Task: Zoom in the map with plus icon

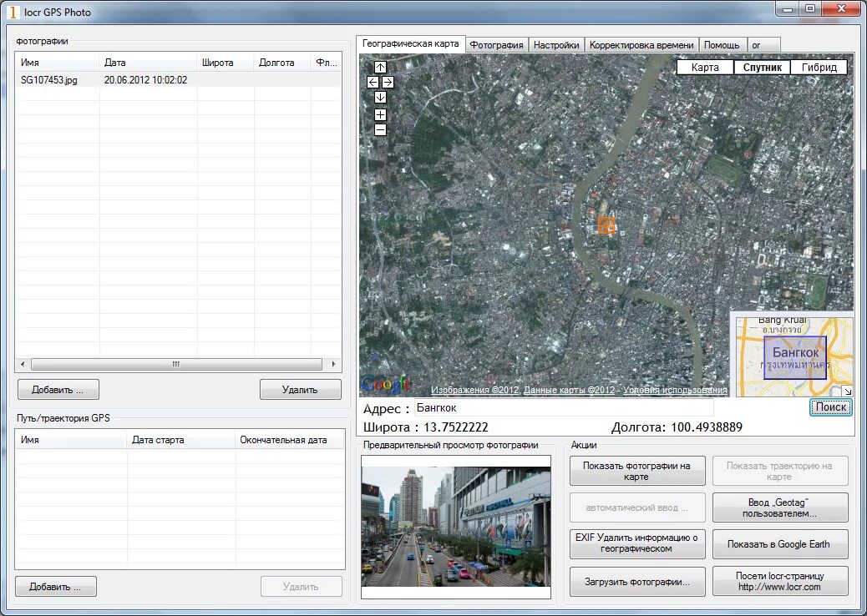Action: 380,115
